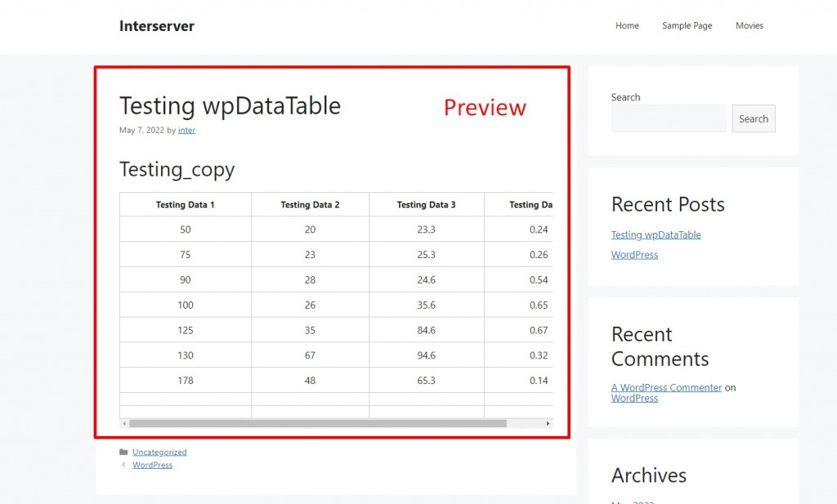The image size is (837, 504).
Task: Click the post date May 7, 2022
Action: 142,130
